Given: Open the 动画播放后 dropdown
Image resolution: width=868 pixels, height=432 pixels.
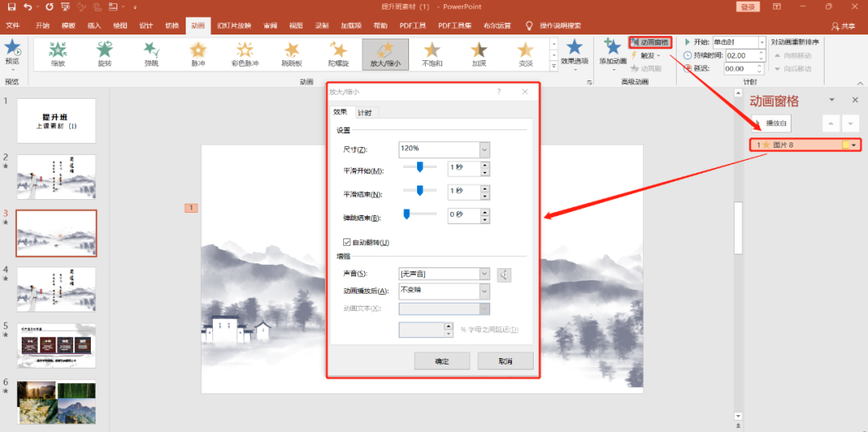Looking at the screenshot, I should tap(485, 291).
